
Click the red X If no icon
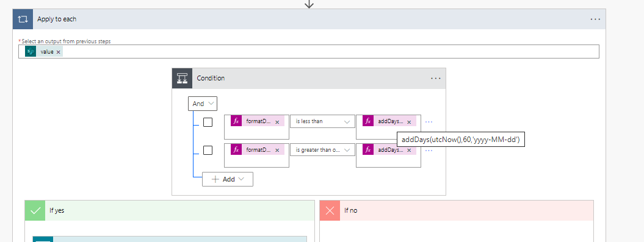(330, 210)
